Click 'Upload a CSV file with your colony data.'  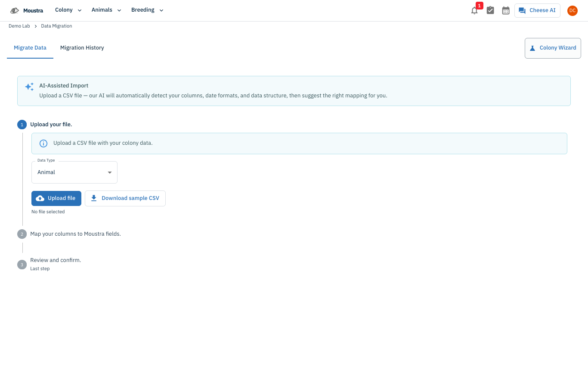tap(103, 143)
